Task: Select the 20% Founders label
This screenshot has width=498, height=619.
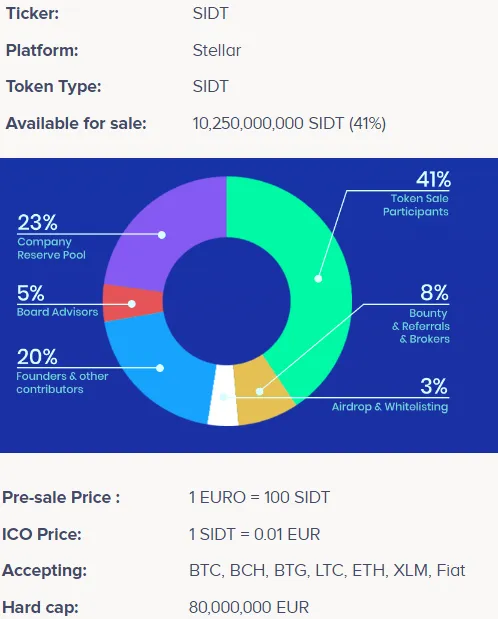Action: 62,371
